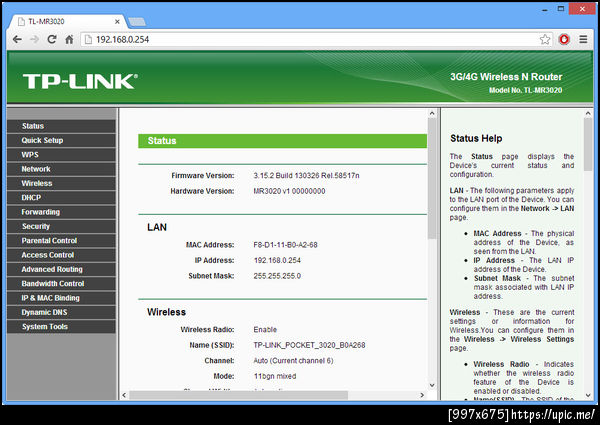Click the red Opera extension icon
Viewport: 600px width, 425px height.
pyautogui.click(x=564, y=39)
